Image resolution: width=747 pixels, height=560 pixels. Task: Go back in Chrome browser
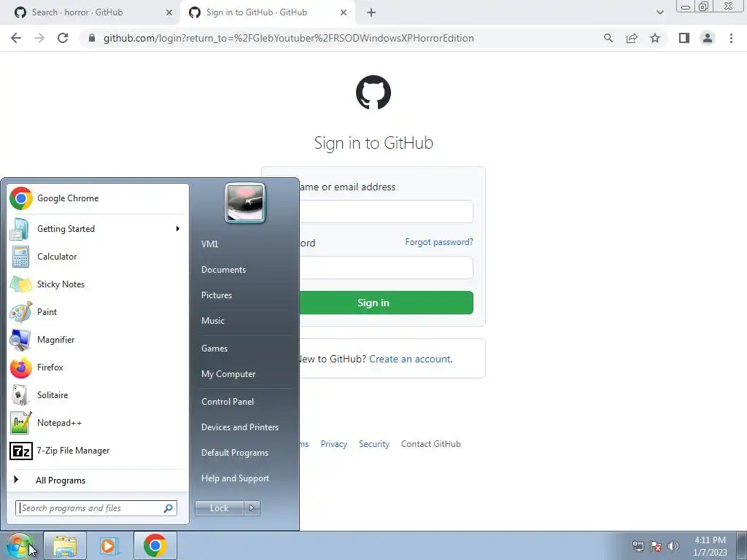[16, 38]
